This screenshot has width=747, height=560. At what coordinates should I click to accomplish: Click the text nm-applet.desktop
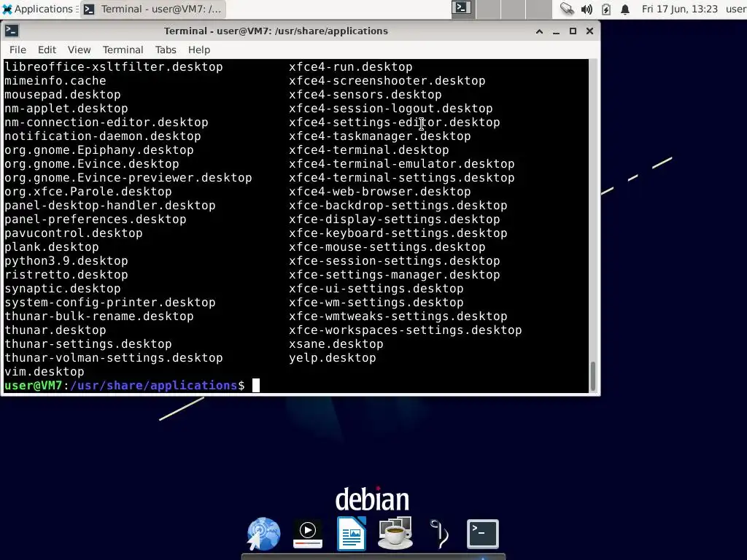tap(66, 108)
